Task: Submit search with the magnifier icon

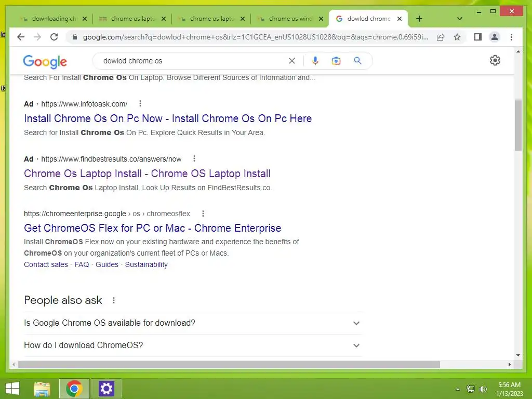Action: click(357, 61)
